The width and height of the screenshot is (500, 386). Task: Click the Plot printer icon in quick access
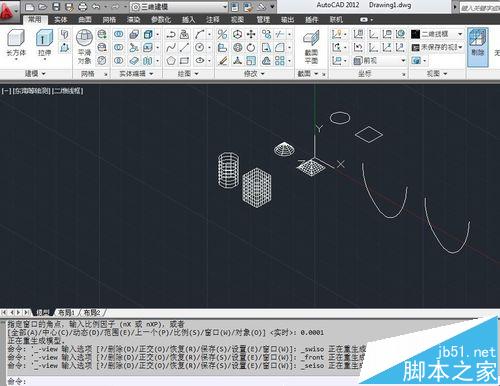82,6
